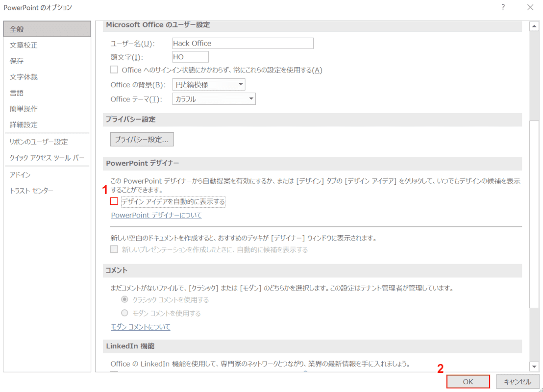Check always use these settings regardless of sign-in

point(114,70)
